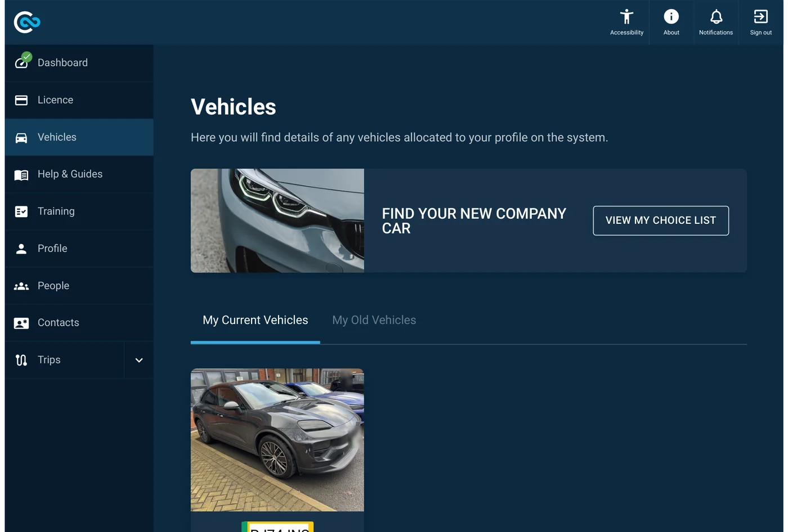Viewport: 788px width, 532px height.
Task: Click the Vehicles car icon
Action: pyautogui.click(x=21, y=138)
